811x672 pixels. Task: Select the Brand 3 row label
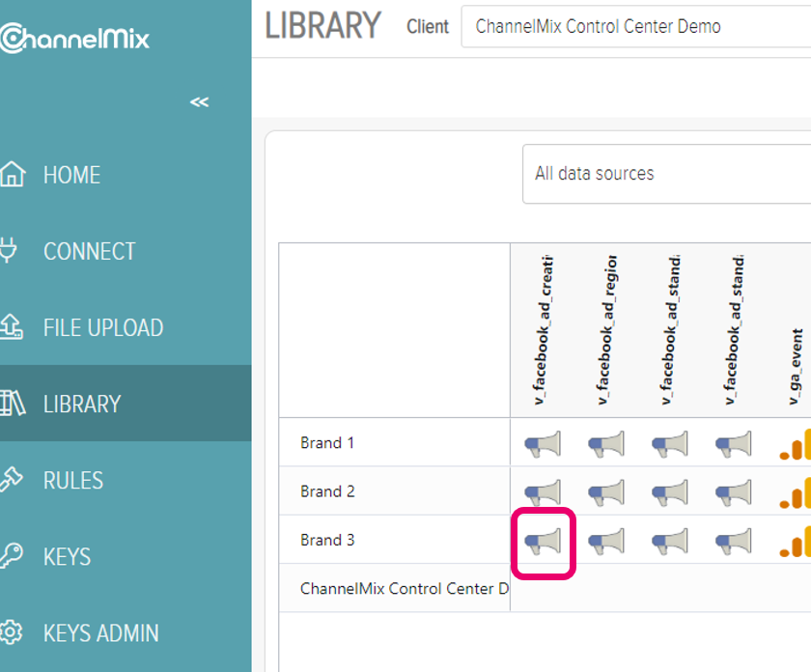(x=327, y=540)
